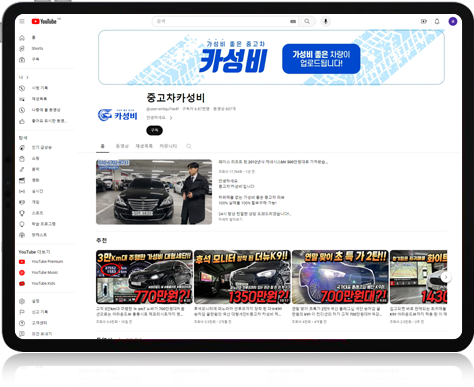Open the 700만원대 video thumbnail
The image size is (474, 387).
[340, 277]
